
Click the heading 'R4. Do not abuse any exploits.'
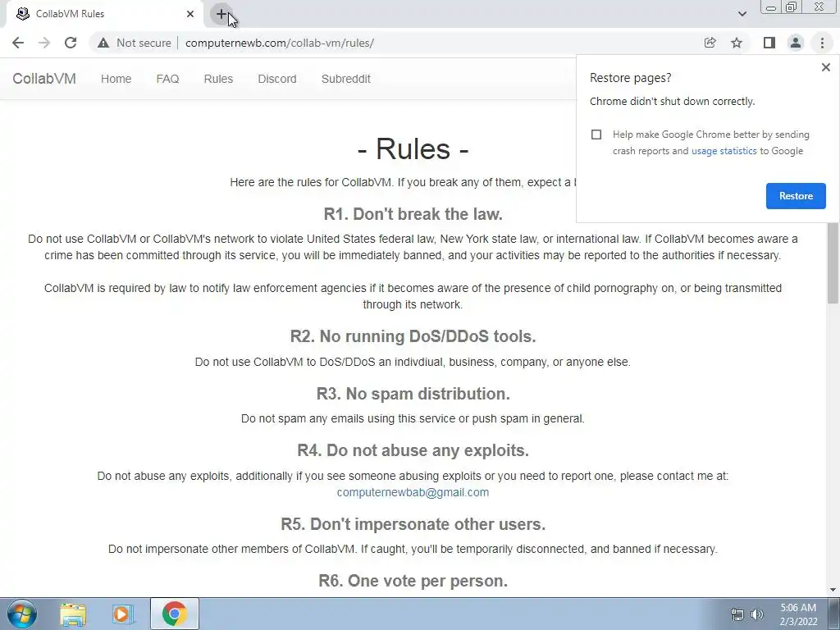coord(413,450)
